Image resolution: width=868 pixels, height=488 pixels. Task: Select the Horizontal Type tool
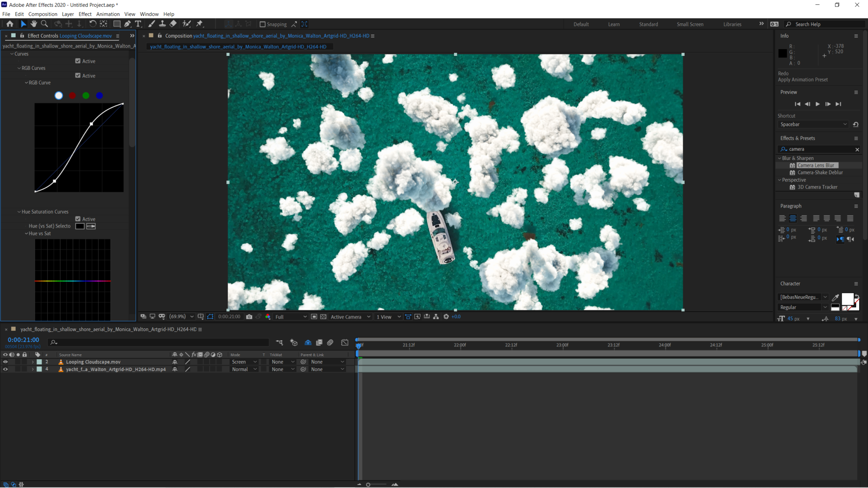point(139,24)
